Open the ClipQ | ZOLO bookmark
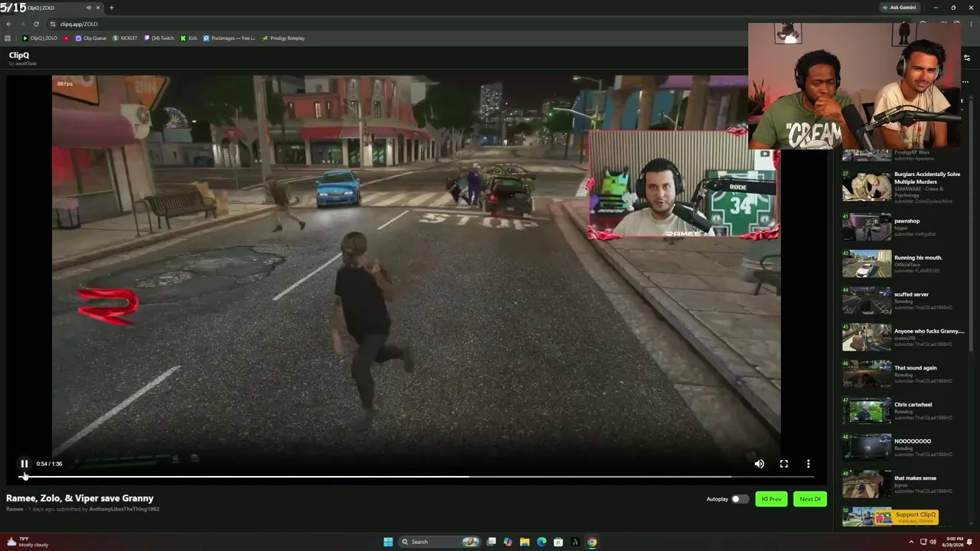This screenshot has width=980, height=551. pos(40,38)
